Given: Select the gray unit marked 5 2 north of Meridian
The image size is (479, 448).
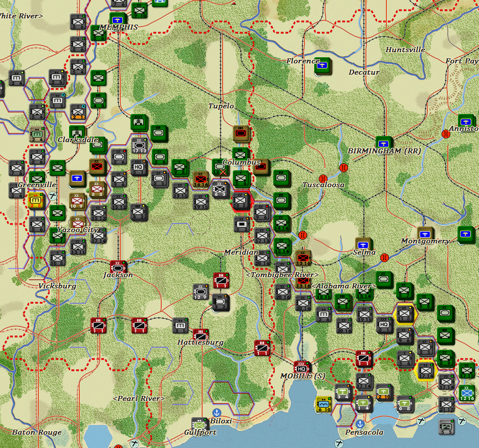Looking at the screenshot, I should [242, 224].
